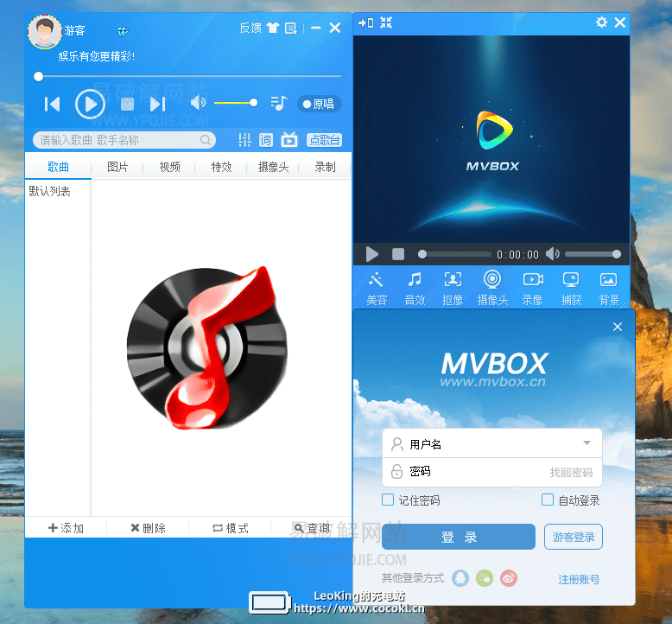The width and height of the screenshot is (672, 624).
Task: Close the MVBOX login dialog
Action: click(617, 327)
